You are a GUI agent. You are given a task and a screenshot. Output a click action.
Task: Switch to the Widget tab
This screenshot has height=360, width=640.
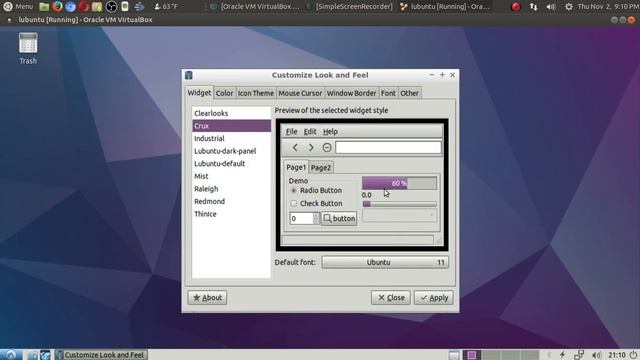click(199, 93)
